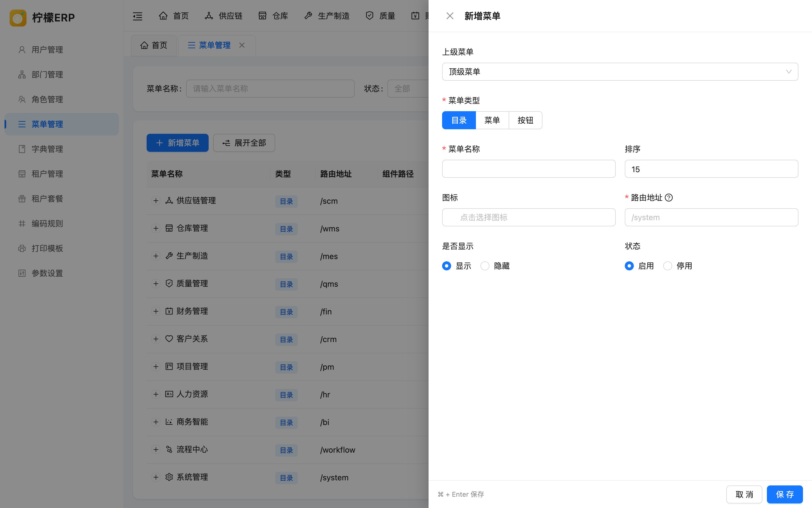Go to 供应链 in top navigation
The width and height of the screenshot is (812, 508).
pyautogui.click(x=224, y=16)
